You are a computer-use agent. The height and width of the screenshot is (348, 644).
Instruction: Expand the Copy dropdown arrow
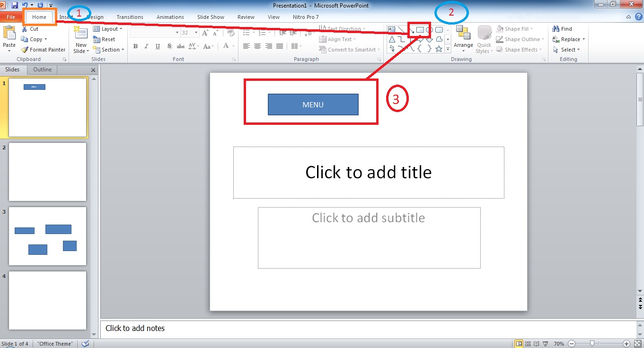tap(46, 40)
